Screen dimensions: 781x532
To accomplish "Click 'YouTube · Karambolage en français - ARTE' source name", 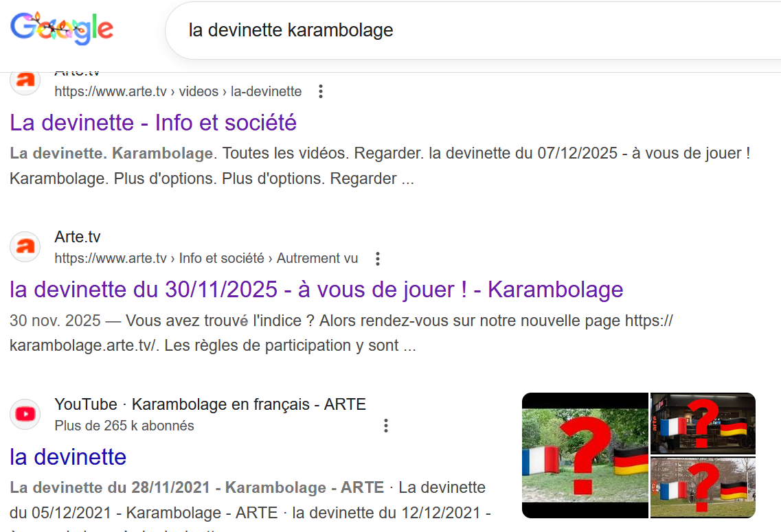I will 210,404.
